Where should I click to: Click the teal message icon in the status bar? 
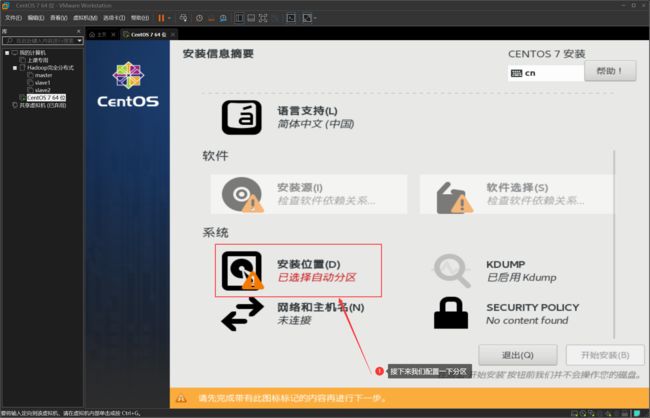click(637, 413)
